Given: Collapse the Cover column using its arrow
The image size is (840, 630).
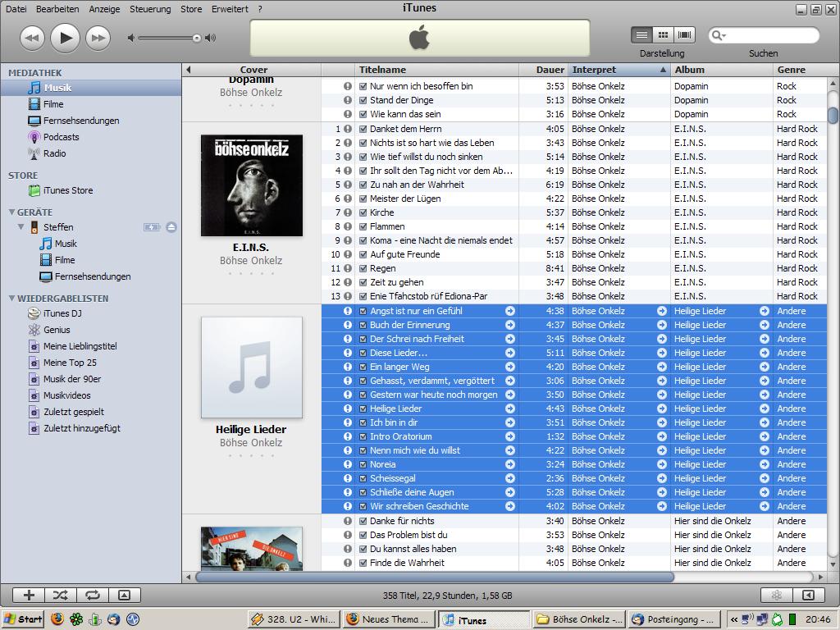Looking at the screenshot, I should tap(188, 70).
